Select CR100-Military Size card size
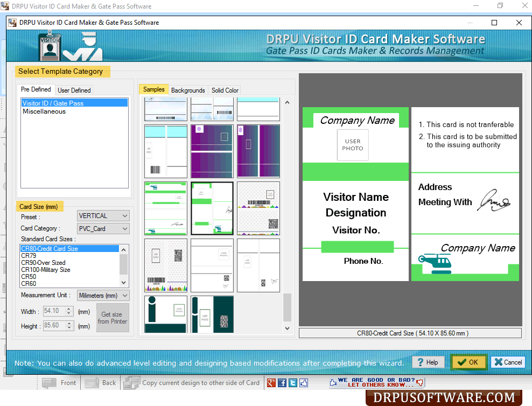 pos(69,270)
